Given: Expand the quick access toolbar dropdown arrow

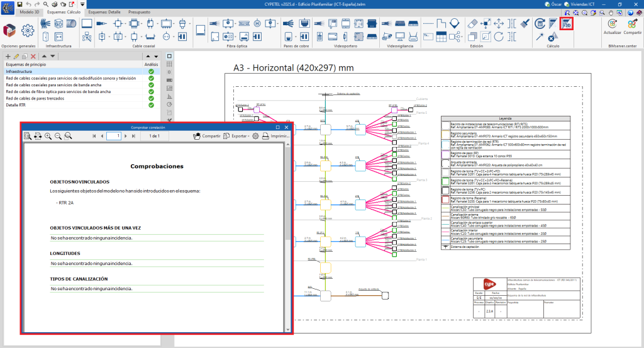Looking at the screenshot, I should pos(82,4).
